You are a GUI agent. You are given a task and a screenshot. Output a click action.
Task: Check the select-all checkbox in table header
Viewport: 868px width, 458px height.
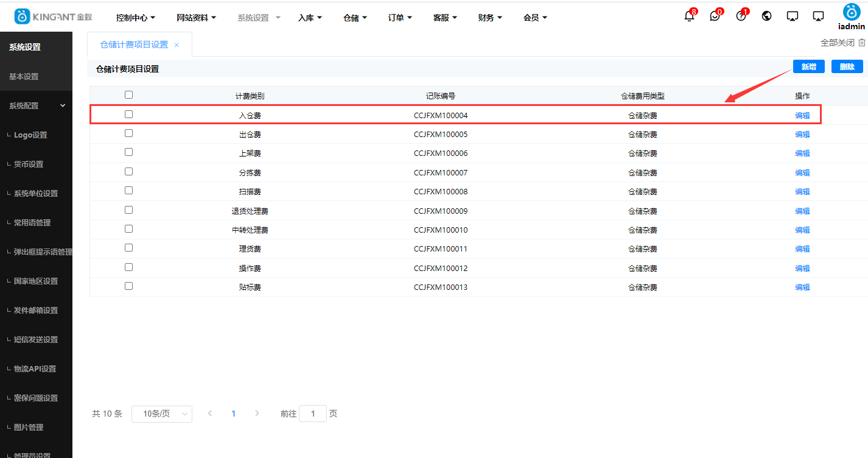[128, 94]
